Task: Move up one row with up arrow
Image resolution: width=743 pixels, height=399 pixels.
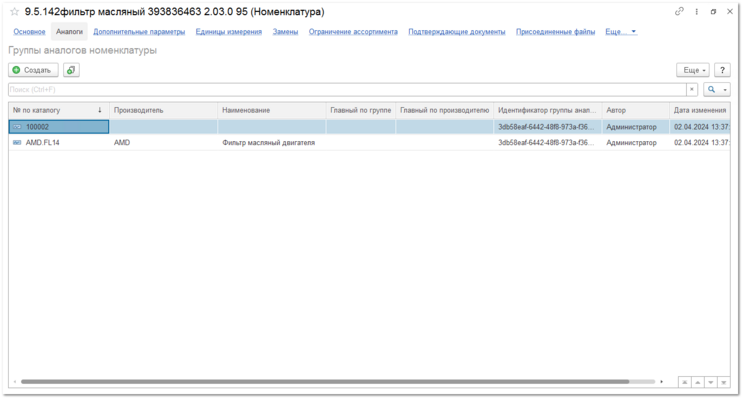Action: click(698, 382)
